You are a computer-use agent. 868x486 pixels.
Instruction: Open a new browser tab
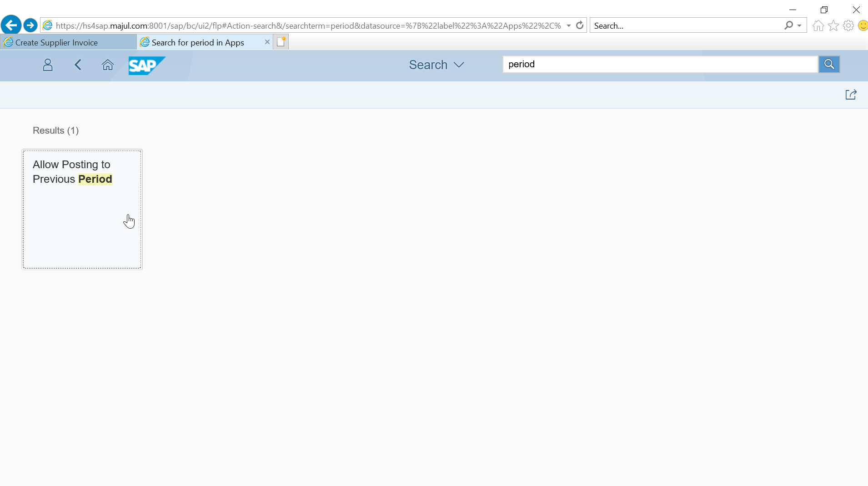(x=281, y=41)
